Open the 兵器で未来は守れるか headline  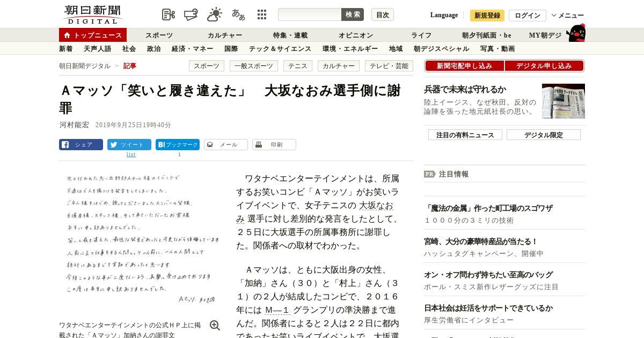[x=465, y=89]
